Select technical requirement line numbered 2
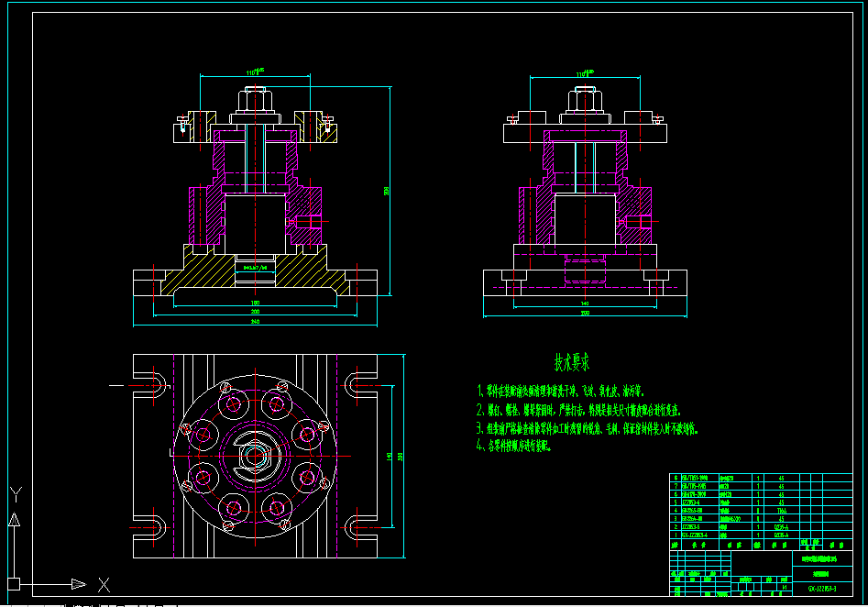The height and width of the screenshot is (607, 868). coord(578,410)
